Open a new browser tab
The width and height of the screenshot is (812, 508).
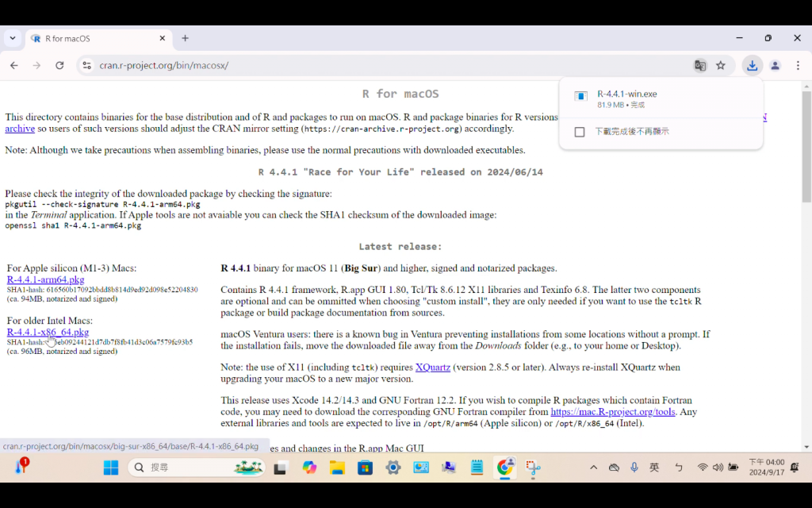pyautogui.click(x=185, y=38)
